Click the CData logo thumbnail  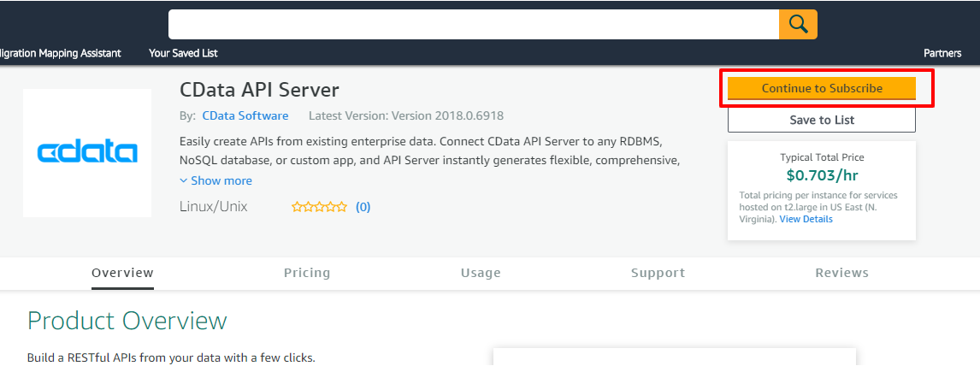point(87,153)
